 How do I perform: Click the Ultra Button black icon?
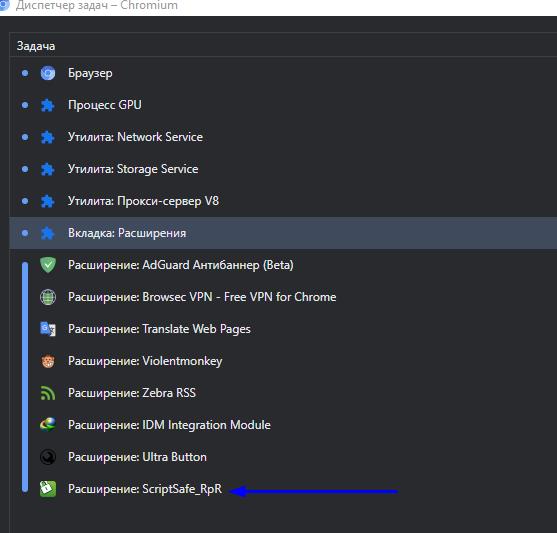[48, 457]
